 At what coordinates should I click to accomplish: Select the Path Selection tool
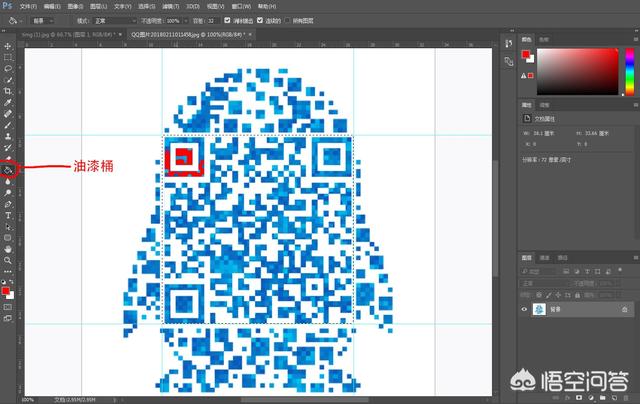(x=8, y=226)
